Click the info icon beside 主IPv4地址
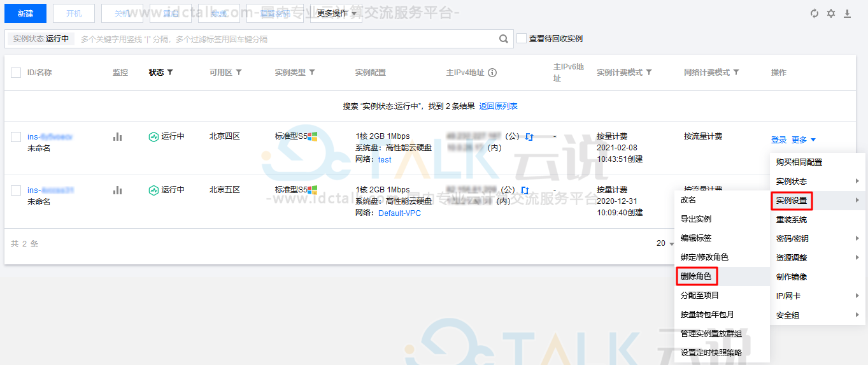The image size is (868, 365). coord(492,73)
